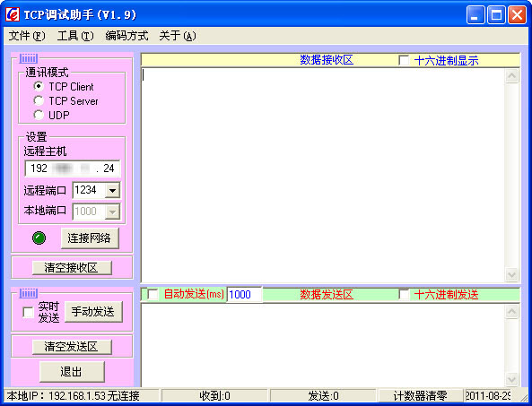
Task: Click the 连接网络 button
Action: click(x=90, y=238)
